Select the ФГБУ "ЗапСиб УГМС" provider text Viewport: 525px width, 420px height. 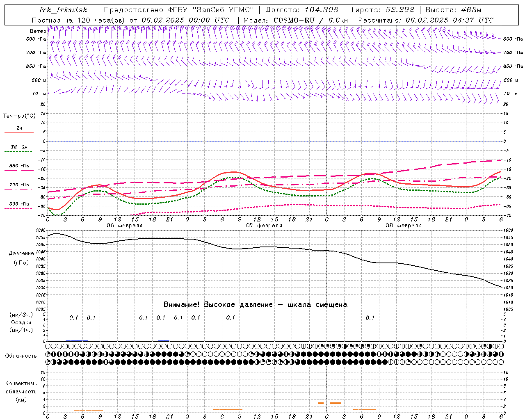coord(211,10)
